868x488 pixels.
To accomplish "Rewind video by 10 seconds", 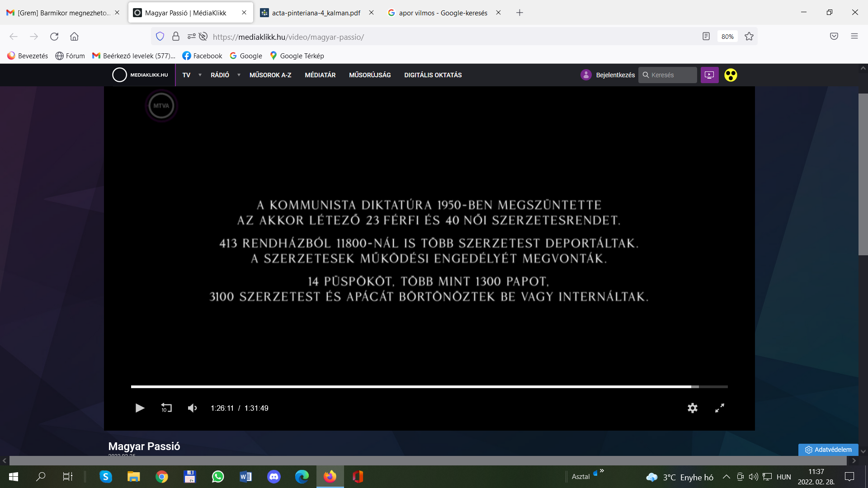I will pyautogui.click(x=166, y=408).
